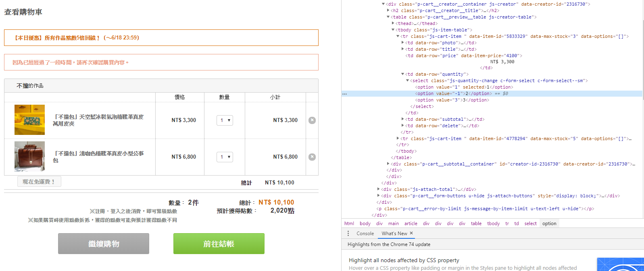Screen dimensions: 644x271
Task: Open the 淺咖色植鞣革真皮小型公事包 product link
Action: tap(98, 157)
